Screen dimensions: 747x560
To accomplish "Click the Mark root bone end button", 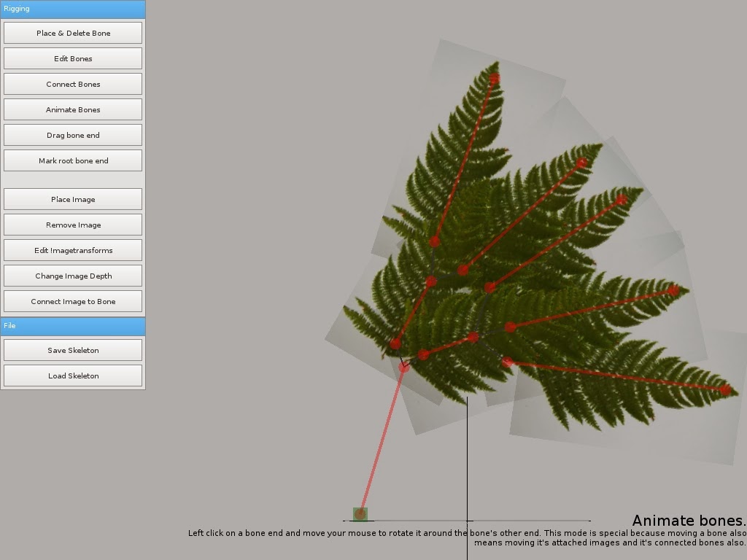I will 73,160.
